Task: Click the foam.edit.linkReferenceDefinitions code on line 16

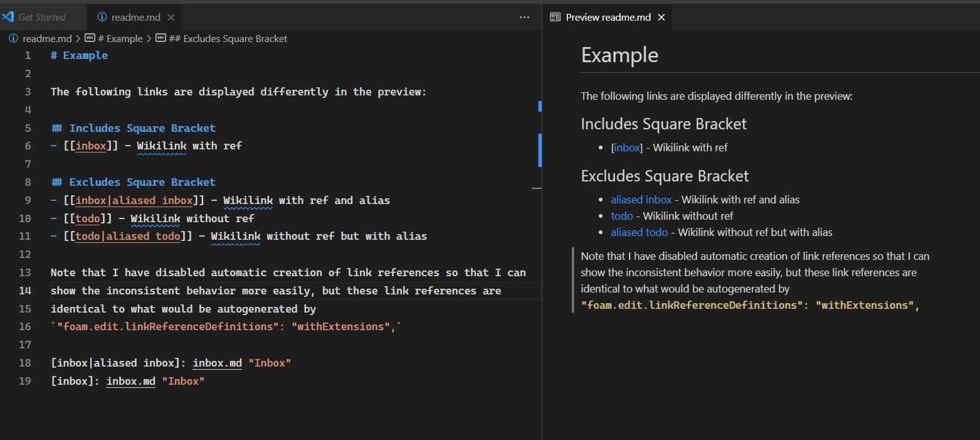Action: coord(226,327)
